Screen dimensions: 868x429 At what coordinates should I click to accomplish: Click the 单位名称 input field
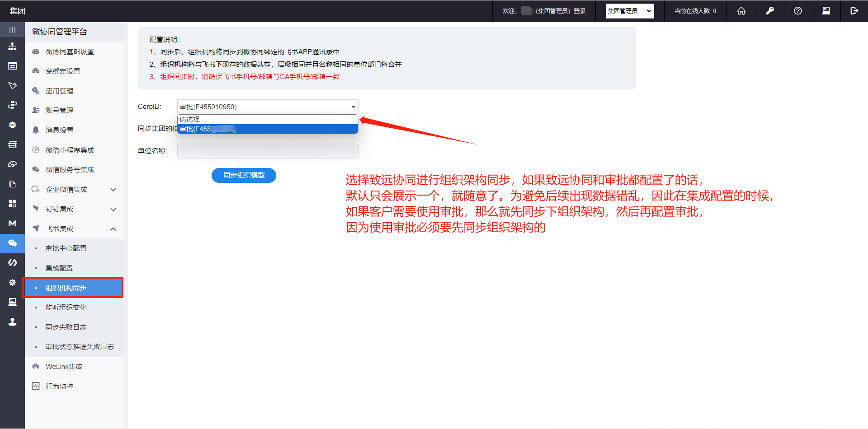coord(268,151)
